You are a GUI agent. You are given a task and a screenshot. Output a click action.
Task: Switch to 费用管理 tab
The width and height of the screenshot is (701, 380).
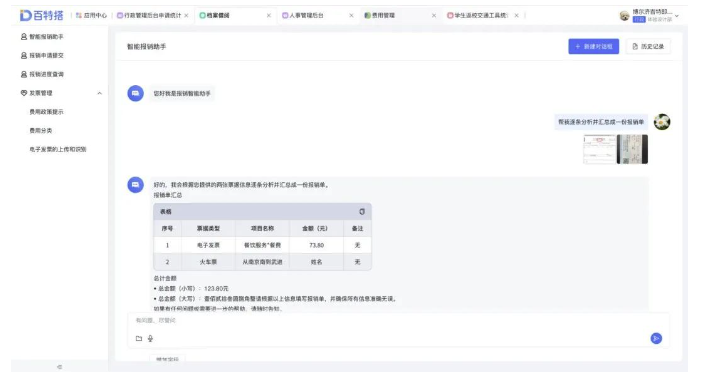point(380,15)
